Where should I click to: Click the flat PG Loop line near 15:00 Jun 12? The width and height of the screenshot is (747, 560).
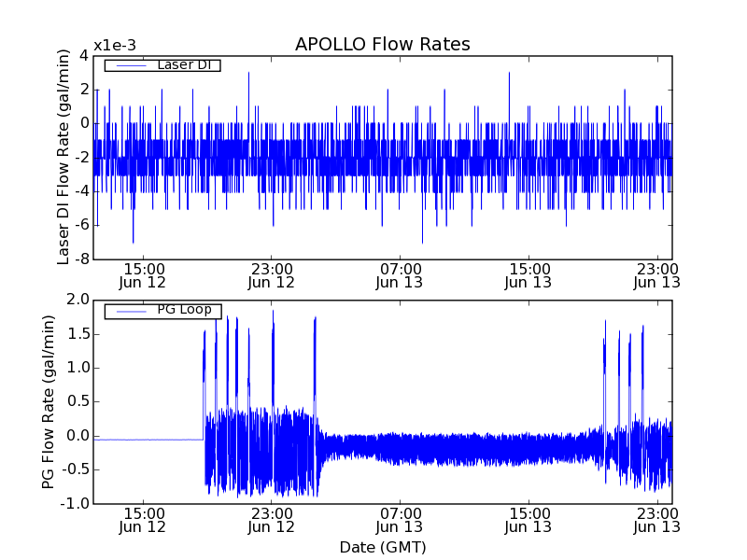coord(143,440)
